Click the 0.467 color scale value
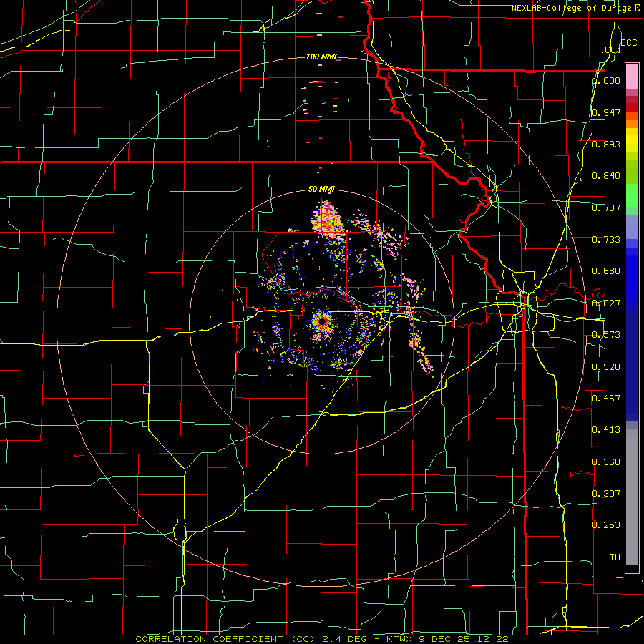This screenshot has width=644, height=644. click(606, 399)
